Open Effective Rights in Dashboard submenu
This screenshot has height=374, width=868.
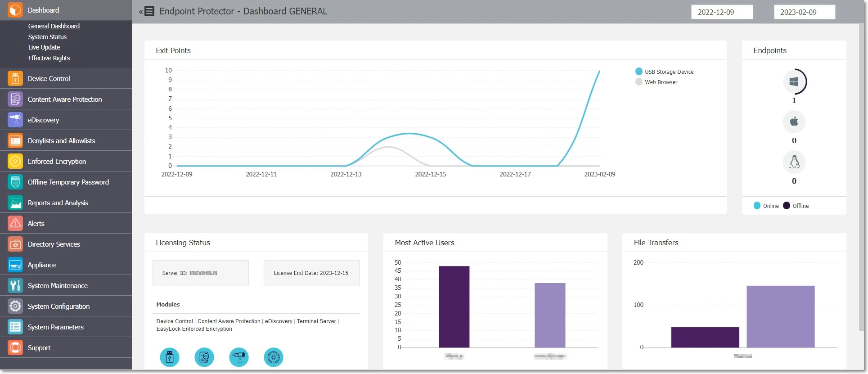coord(49,58)
